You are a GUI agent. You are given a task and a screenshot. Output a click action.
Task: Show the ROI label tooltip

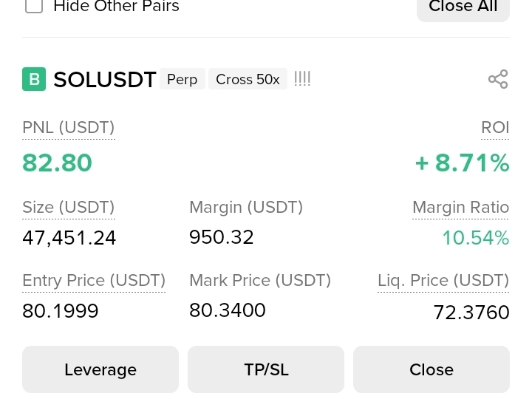495,128
